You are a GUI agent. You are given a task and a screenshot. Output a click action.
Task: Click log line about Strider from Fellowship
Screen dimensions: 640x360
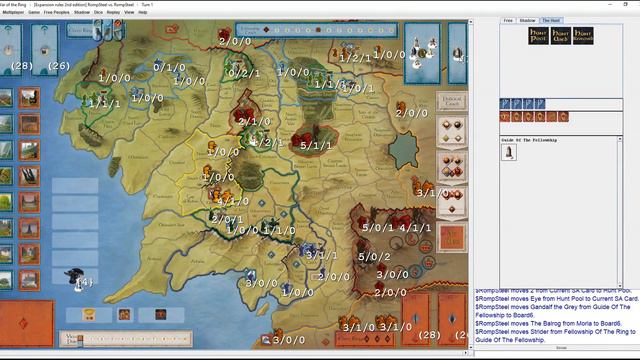pos(555,336)
